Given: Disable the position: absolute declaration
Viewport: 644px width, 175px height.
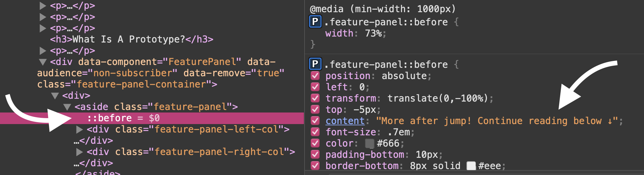Looking at the screenshot, I should [x=315, y=76].
